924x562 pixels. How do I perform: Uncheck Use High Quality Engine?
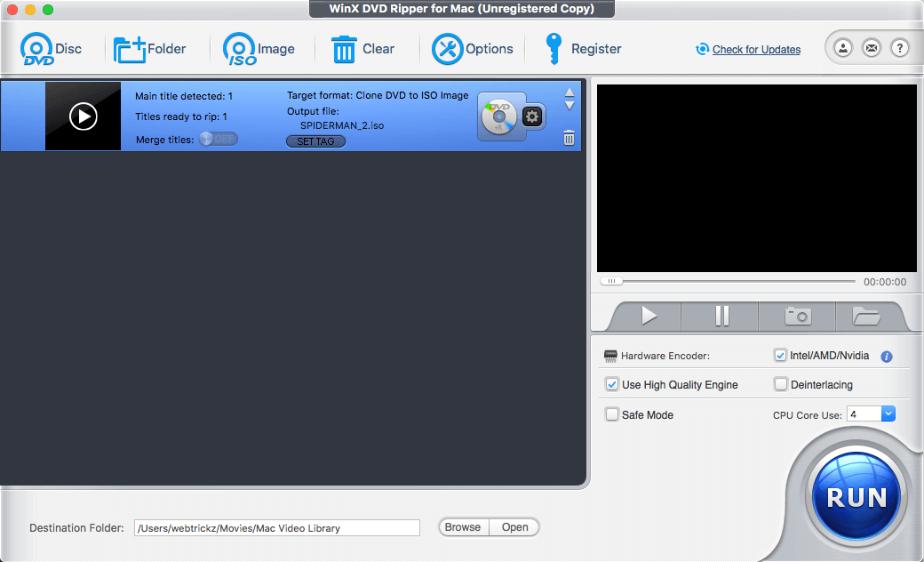click(x=611, y=384)
